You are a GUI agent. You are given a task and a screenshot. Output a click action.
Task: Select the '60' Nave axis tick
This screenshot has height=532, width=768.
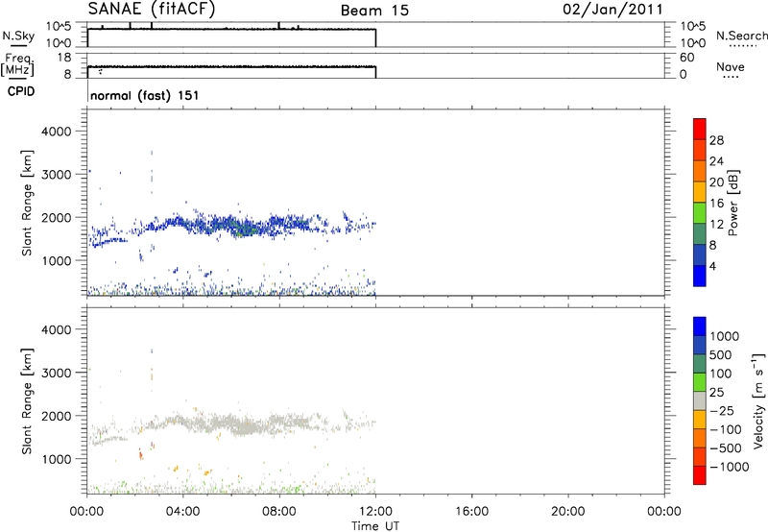(x=686, y=58)
